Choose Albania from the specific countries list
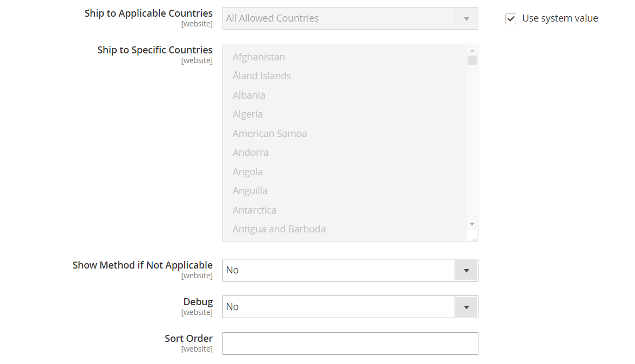The image size is (635, 364). (249, 95)
